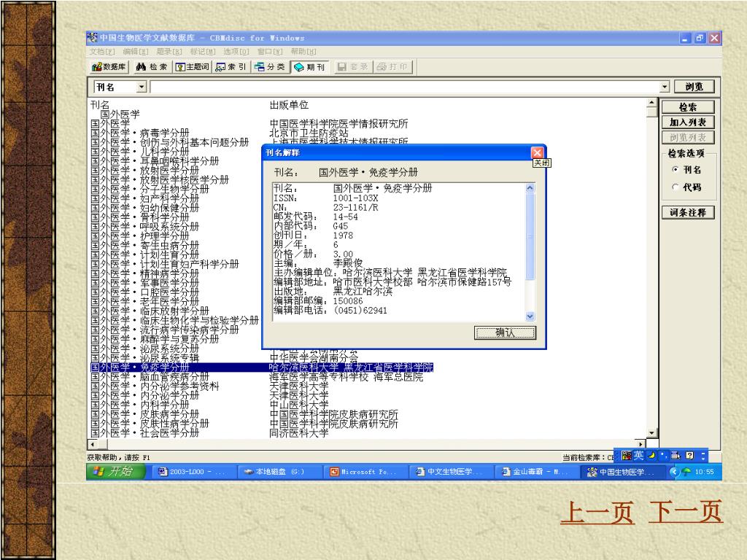Select row 国外医学·内科学分册

[x=140, y=405]
